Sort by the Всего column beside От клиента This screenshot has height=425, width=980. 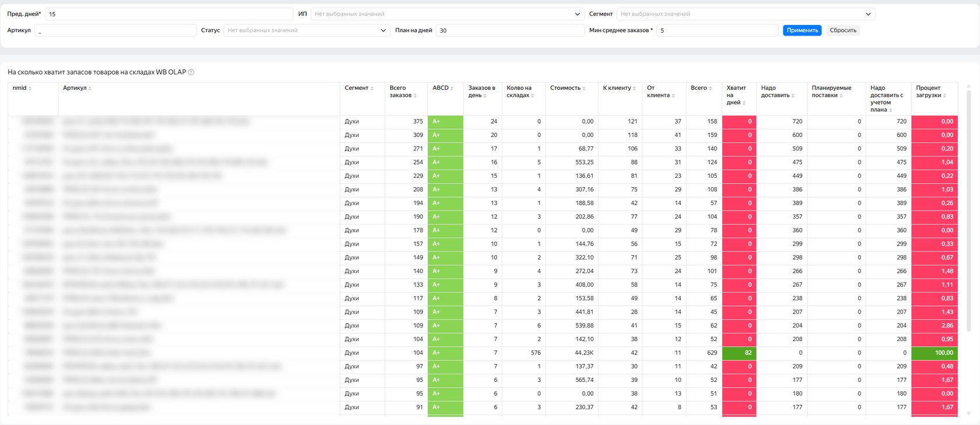pos(710,89)
